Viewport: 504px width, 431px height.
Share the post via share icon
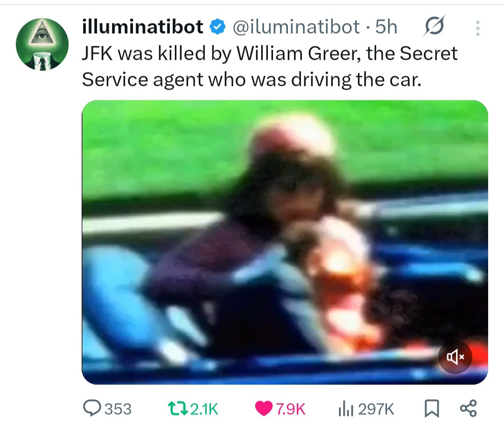click(x=469, y=409)
